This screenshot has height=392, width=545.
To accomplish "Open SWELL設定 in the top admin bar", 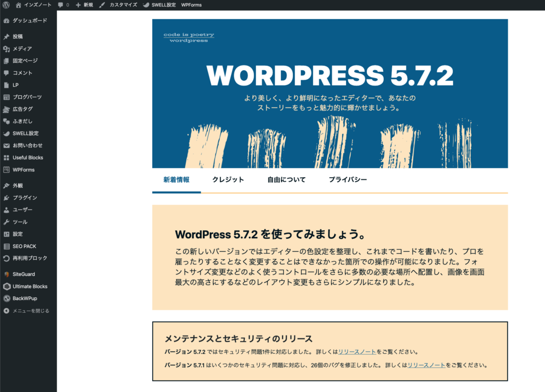I will (x=164, y=5).
